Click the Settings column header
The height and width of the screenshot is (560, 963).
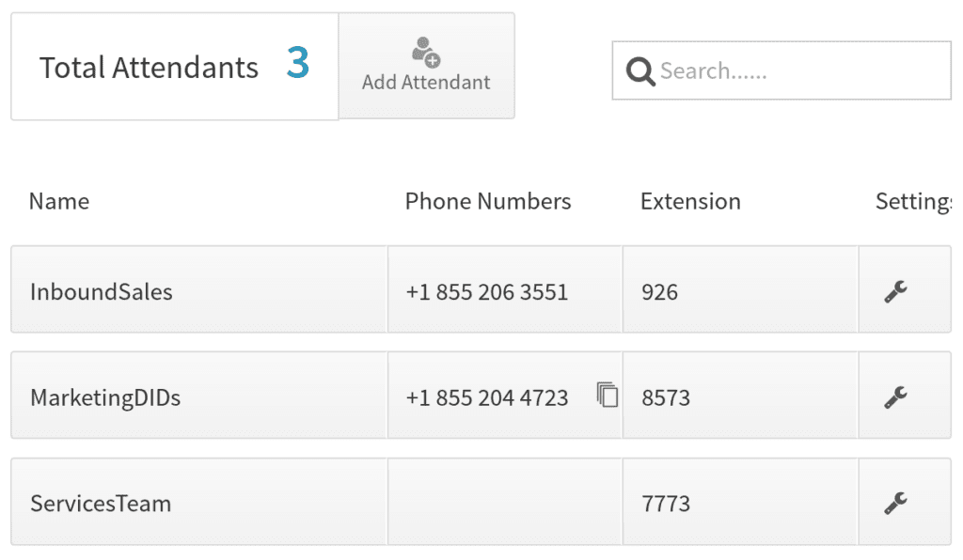click(912, 201)
